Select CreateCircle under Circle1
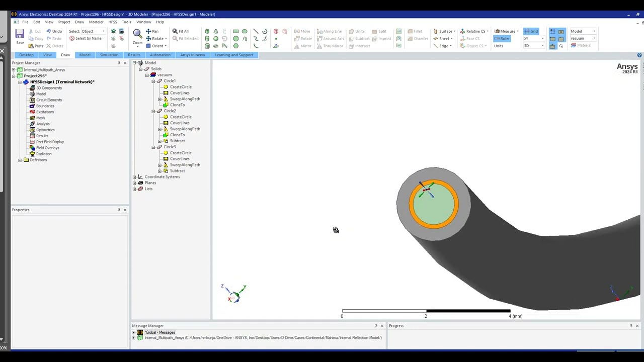 pos(181,87)
